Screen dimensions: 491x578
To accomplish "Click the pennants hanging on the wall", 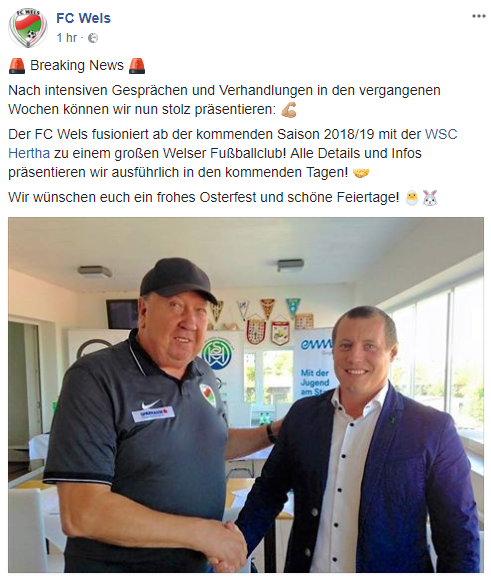I will (x=266, y=319).
